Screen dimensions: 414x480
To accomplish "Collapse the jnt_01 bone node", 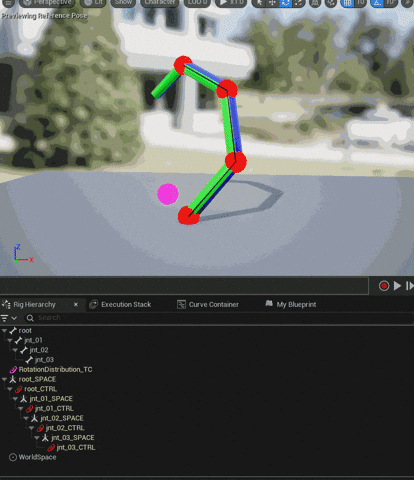I will tap(10, 340).
